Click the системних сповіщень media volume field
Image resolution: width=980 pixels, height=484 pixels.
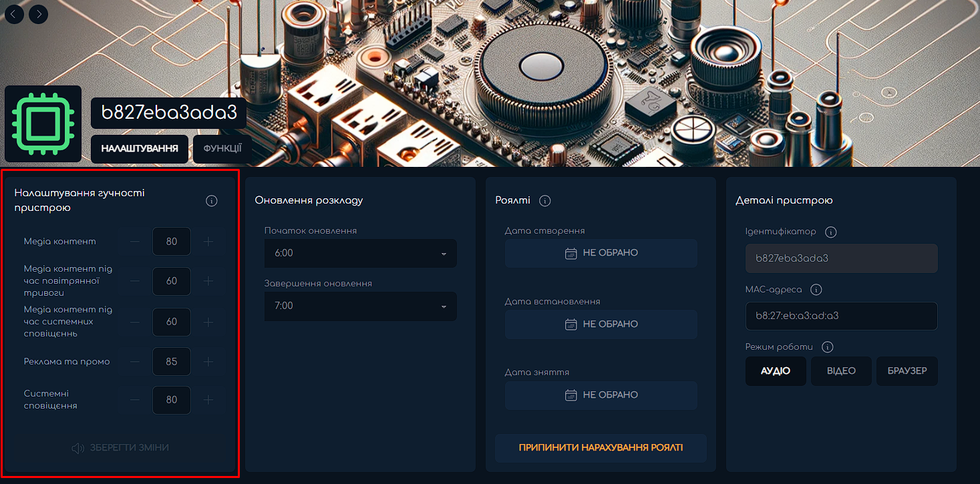click(x=172, y=322)
